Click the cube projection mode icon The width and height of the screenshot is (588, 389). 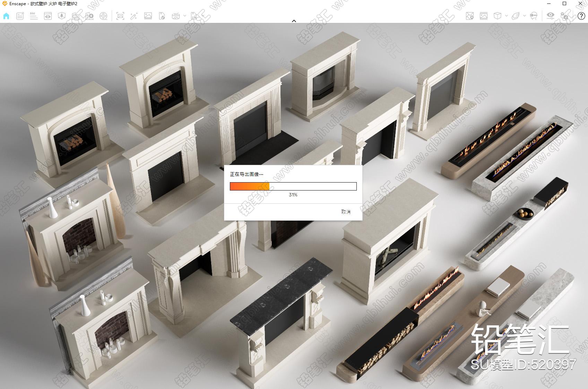pyautogui.click(x=498, y=16)
